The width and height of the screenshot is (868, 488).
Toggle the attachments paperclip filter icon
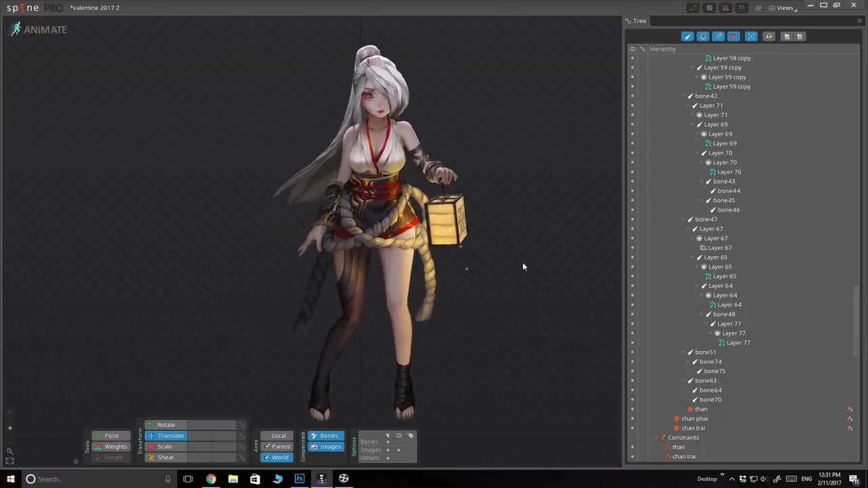[718, 37]
